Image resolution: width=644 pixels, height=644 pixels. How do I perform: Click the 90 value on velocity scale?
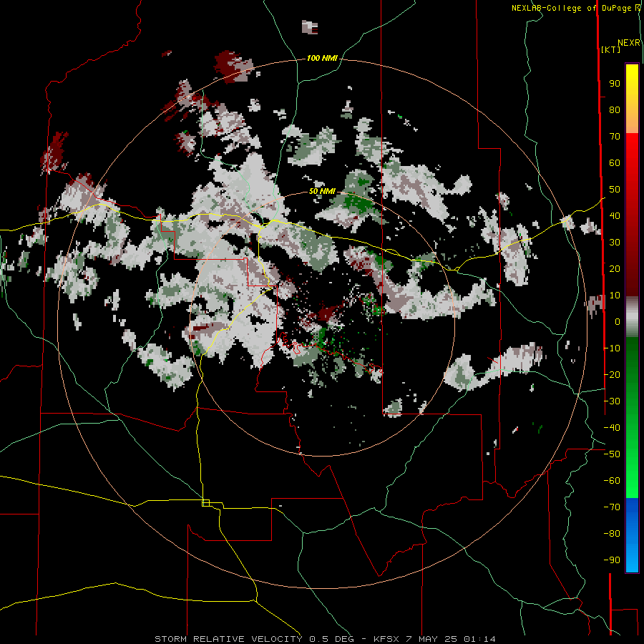click(615, 84)
